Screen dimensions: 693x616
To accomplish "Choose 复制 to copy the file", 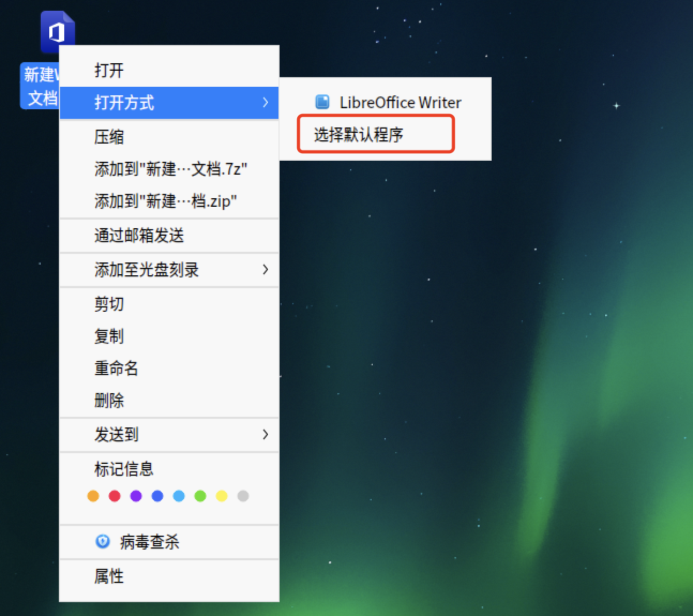I will [x=109, y=336].
